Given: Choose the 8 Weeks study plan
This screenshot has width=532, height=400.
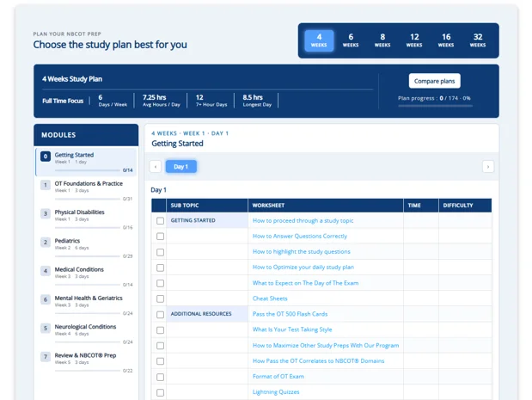Looking at the screenshot, I should (382, 40).
